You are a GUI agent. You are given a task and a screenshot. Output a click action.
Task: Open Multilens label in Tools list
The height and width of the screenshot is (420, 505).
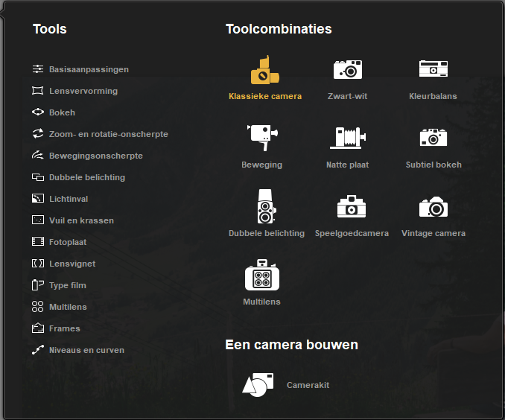(x=68, y=307)
